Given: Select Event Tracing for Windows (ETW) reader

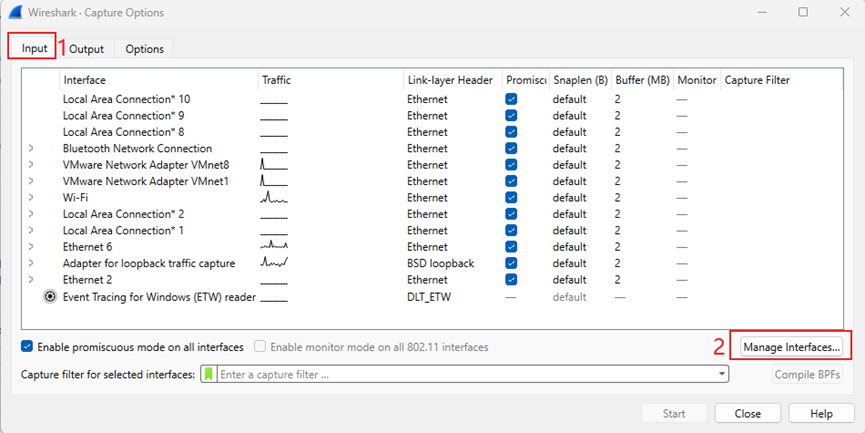Looking at the screenshot, I should tap(159, 297).
